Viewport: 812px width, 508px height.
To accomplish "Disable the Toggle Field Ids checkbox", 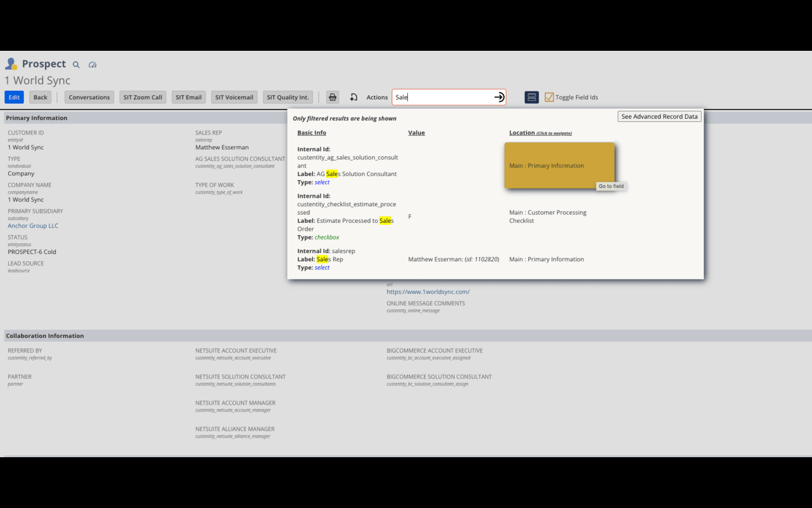I will tap(549, 97).
